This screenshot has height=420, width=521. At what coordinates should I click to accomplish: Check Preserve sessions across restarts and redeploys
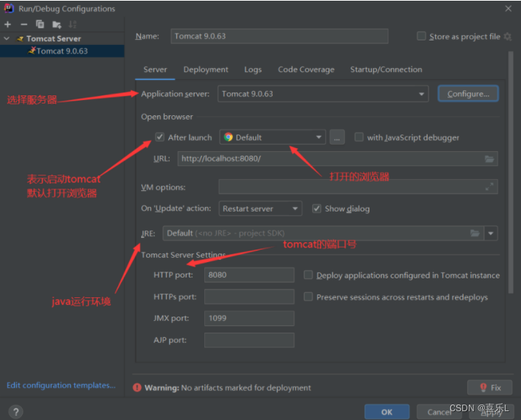(309, 297)
